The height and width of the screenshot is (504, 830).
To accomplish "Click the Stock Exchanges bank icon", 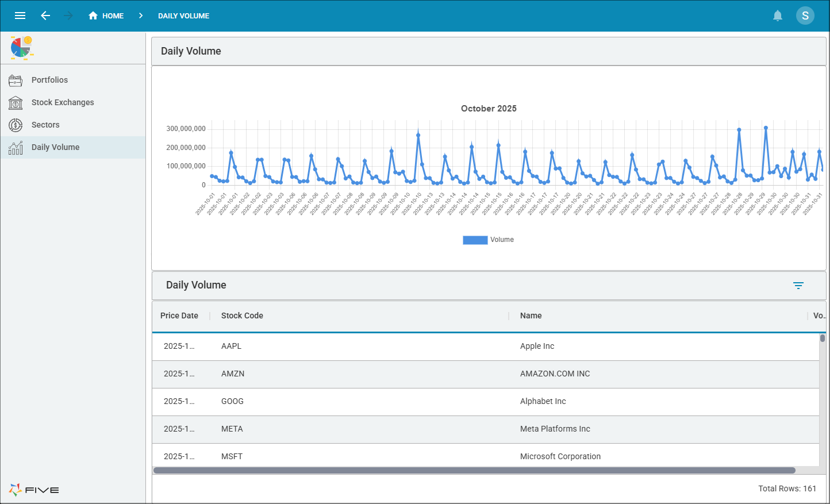I will point(16,103).
